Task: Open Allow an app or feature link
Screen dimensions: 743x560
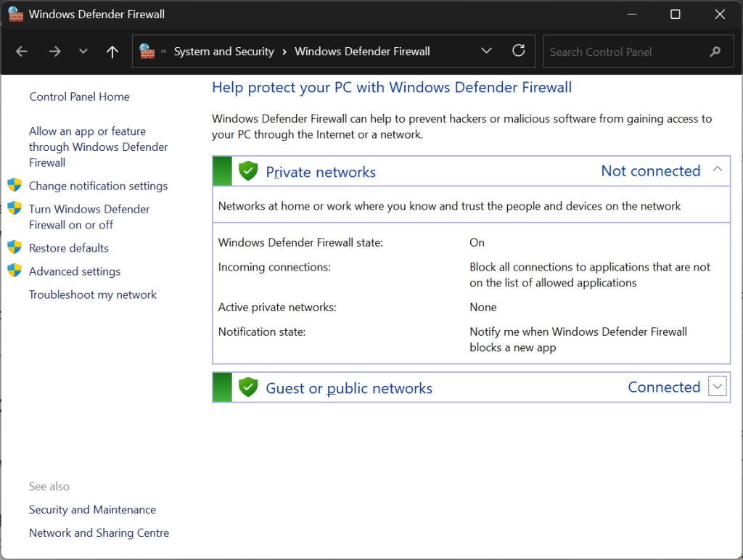Action: click(x=98, y=147)
